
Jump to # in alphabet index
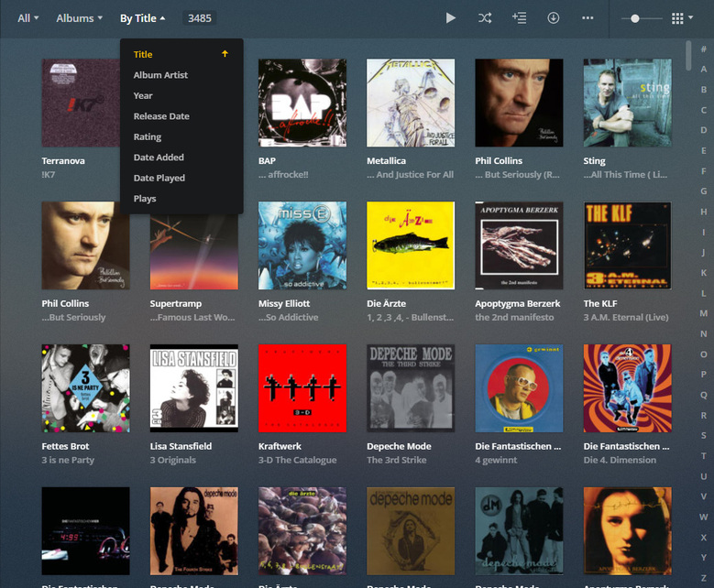(704, 49)
